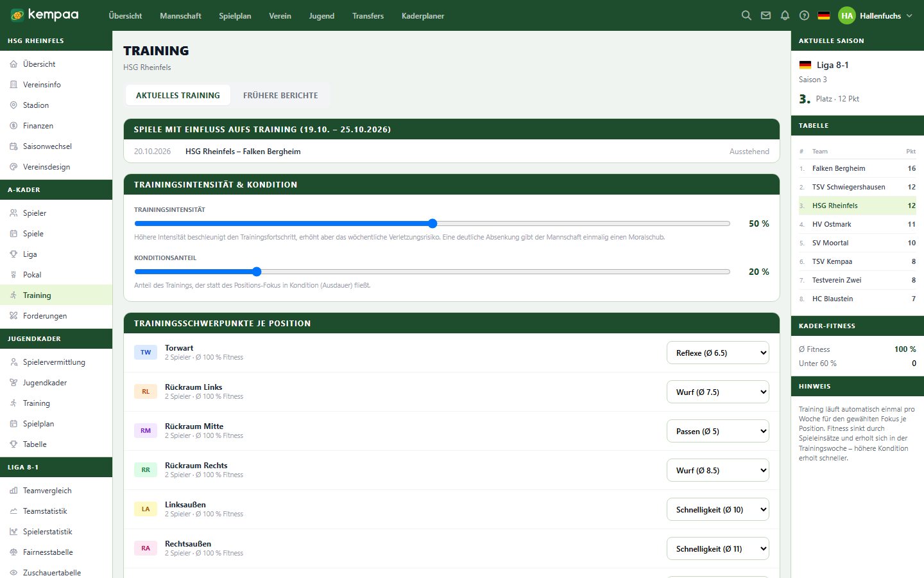
Task: Click the German flag language icon
Action: click(x=824, y=15)
